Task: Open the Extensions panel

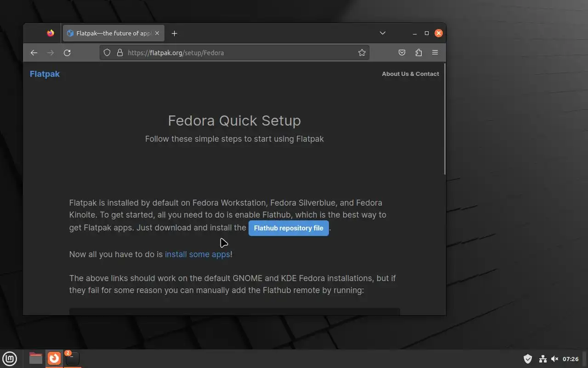Action: click(x=418, y=53)
